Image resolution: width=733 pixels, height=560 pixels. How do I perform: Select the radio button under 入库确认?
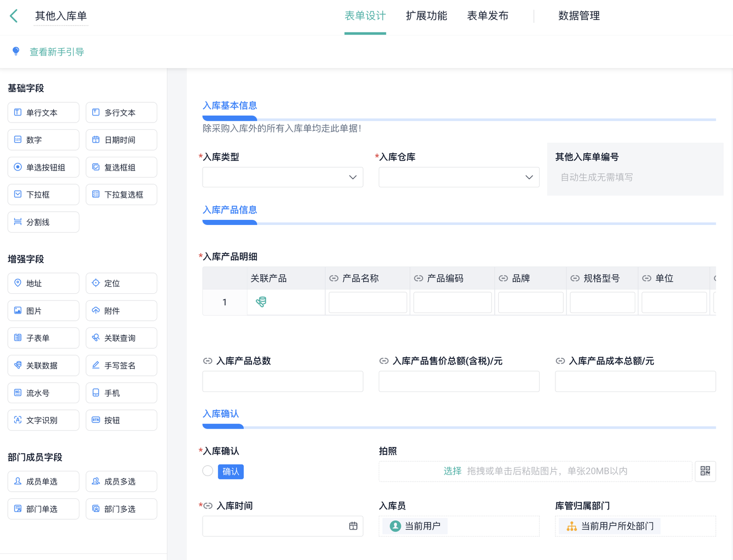click(x=207, y=470)
